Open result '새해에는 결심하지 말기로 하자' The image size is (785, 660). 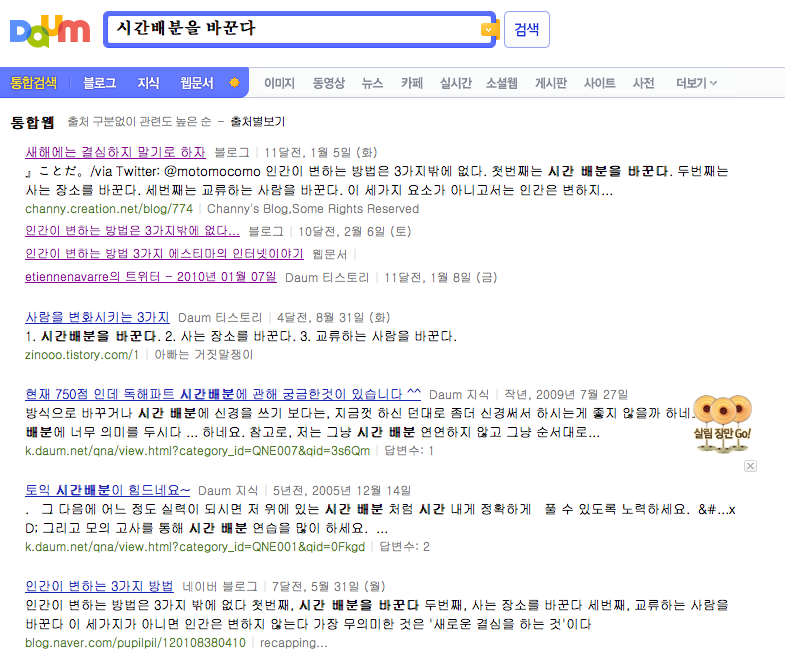pyautogui.click(x=115, y=153)
